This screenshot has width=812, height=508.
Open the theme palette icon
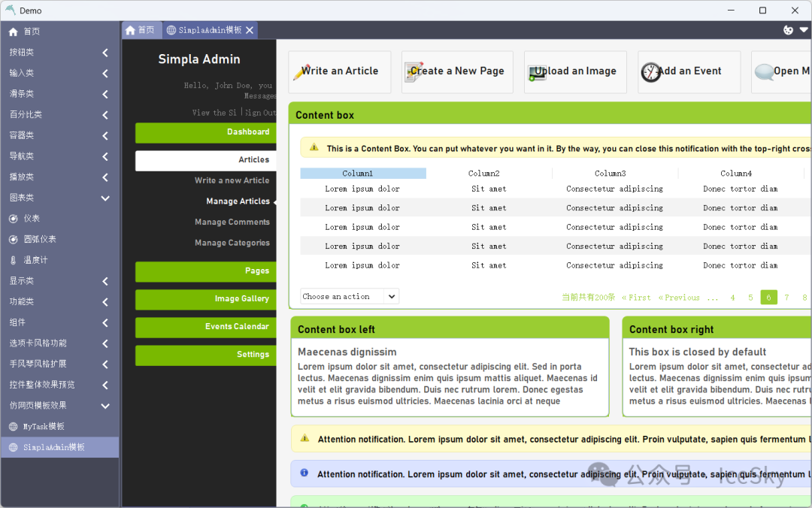coord(788,30)
